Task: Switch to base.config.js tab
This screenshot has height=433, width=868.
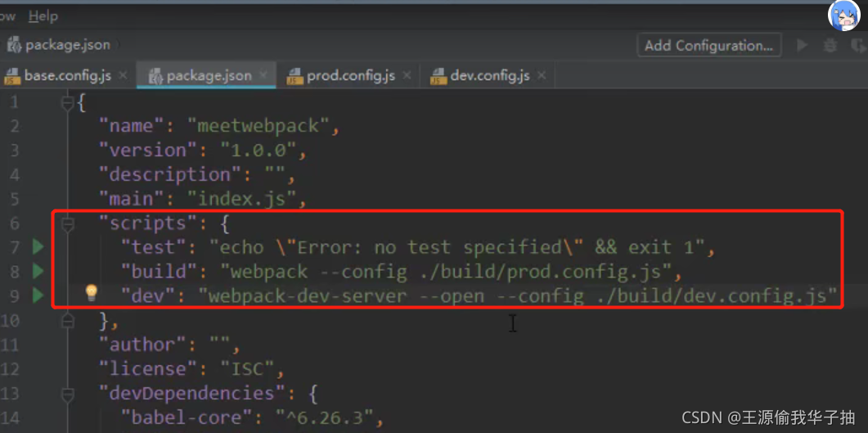Action: coord(68,75)
